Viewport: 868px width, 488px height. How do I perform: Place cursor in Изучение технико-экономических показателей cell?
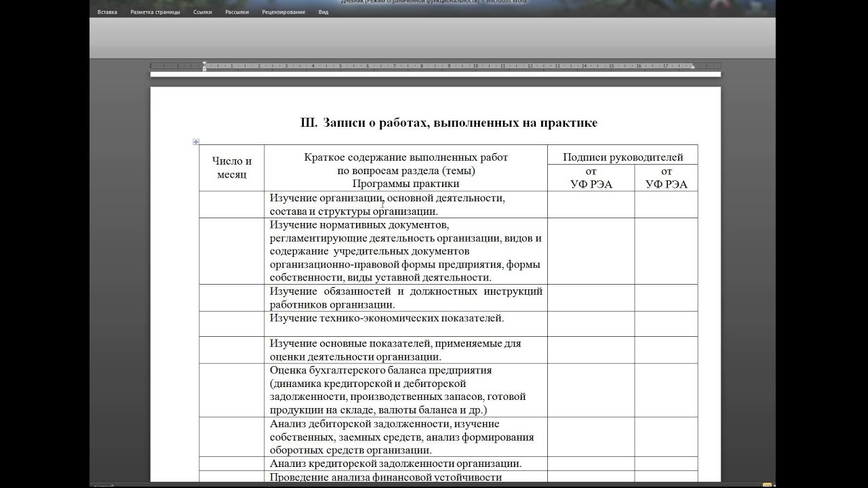[406, 324]
